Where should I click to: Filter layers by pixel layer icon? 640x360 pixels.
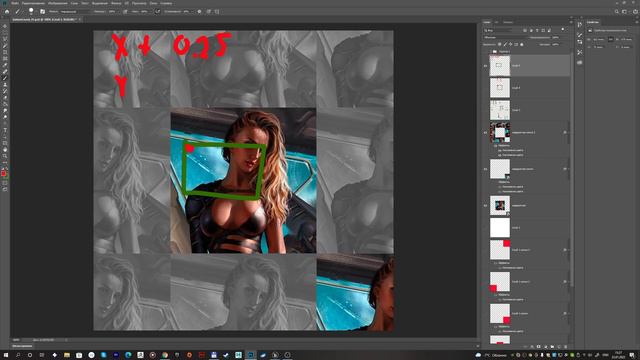click(524, 30)
